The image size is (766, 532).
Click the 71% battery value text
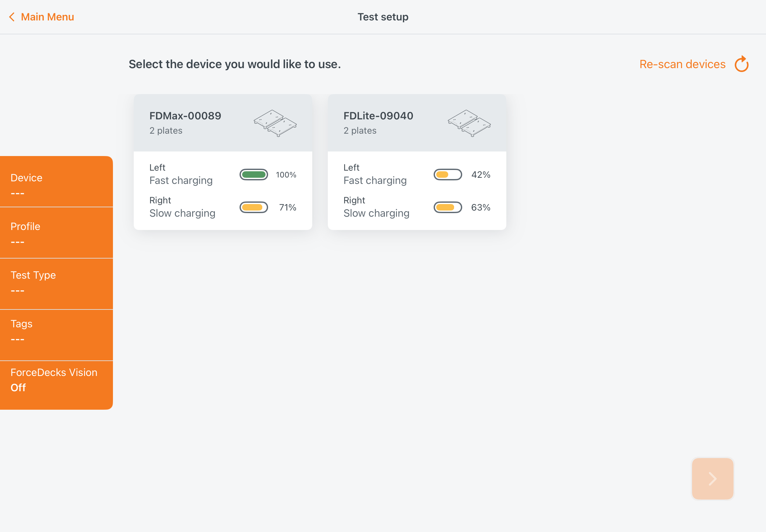[x=288, y=207]
